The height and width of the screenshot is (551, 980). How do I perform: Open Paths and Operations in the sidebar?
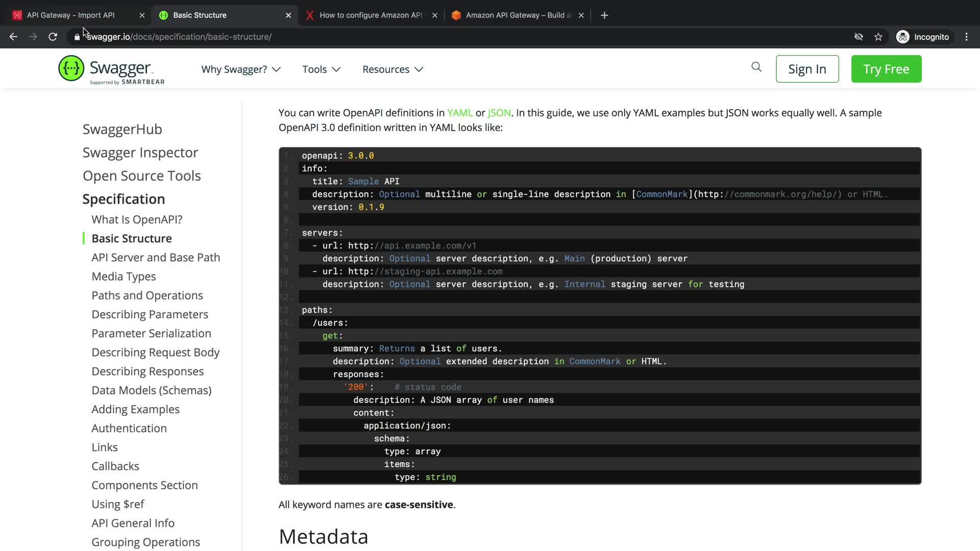147,295
